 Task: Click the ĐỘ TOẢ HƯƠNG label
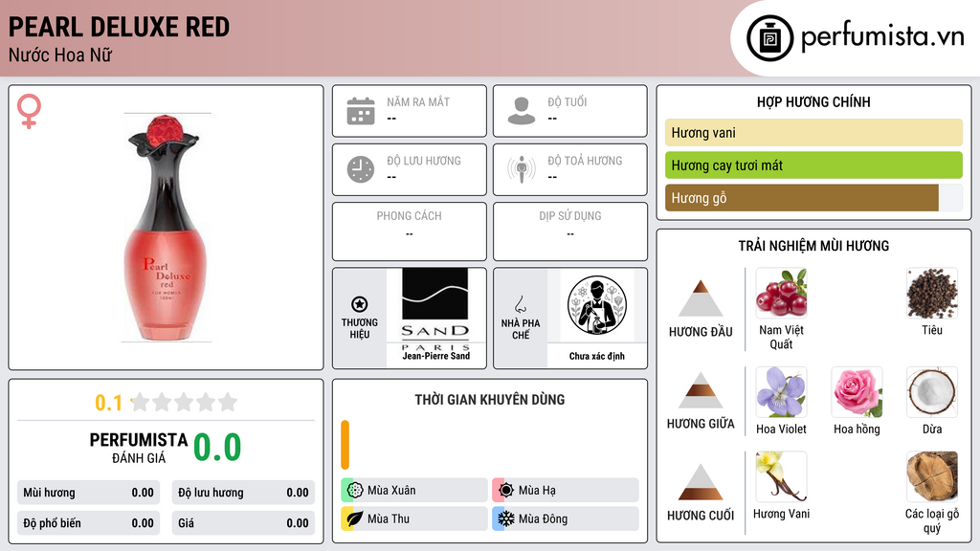click(585, 161)
